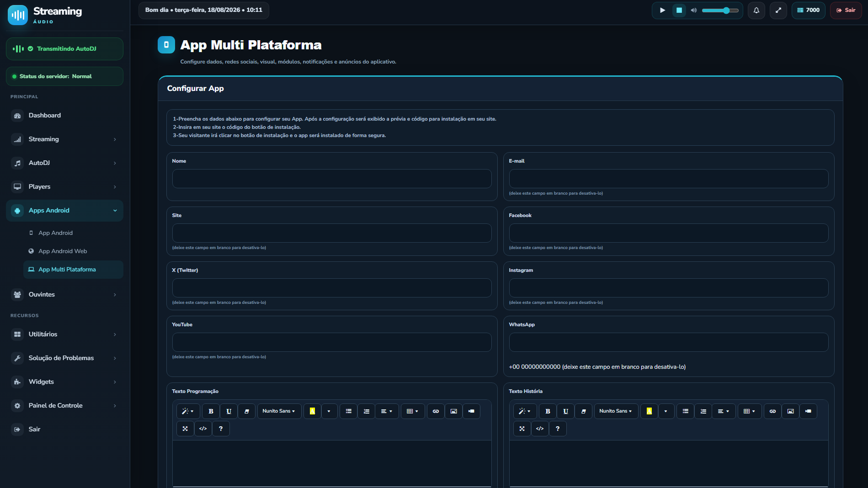Focus the Instagram input field
Screen dimensions: 868x488
click(x=669, y=288)
